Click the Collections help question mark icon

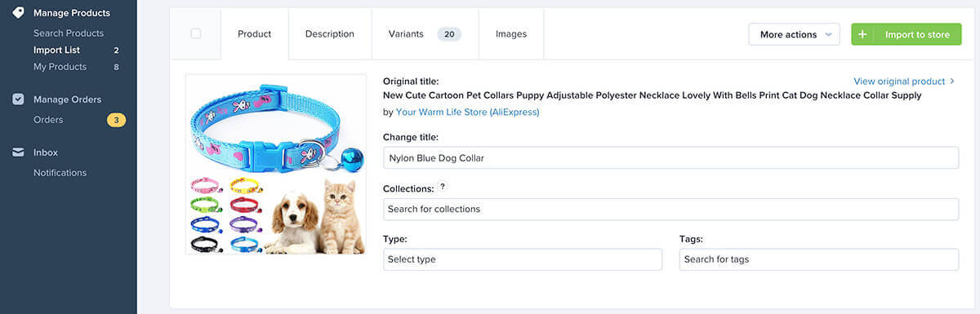tap(443, 187)
